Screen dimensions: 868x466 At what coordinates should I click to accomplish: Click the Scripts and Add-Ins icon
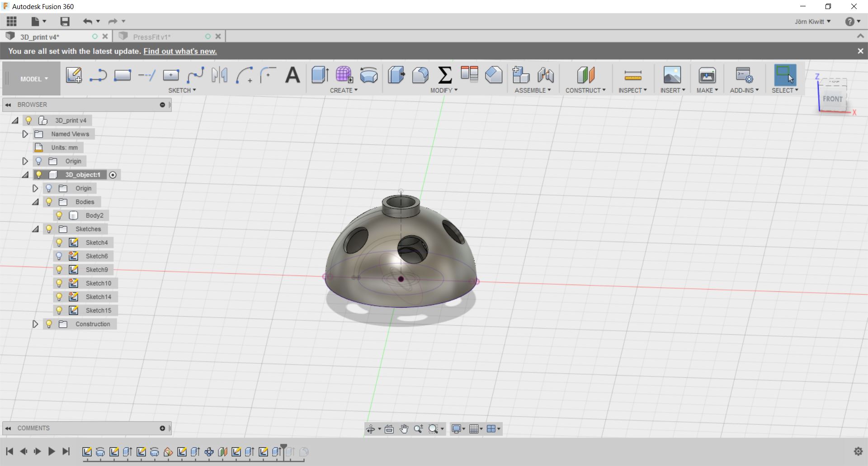[744, 75]
